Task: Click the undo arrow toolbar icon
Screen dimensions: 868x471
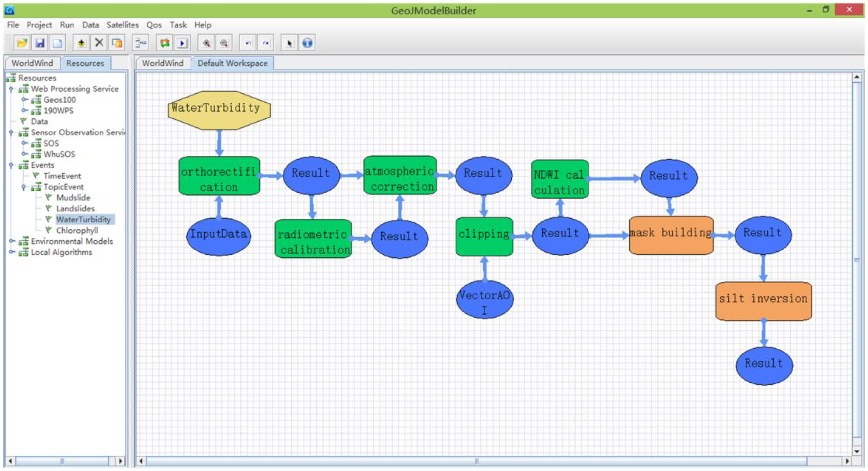Action: point(248,43)
